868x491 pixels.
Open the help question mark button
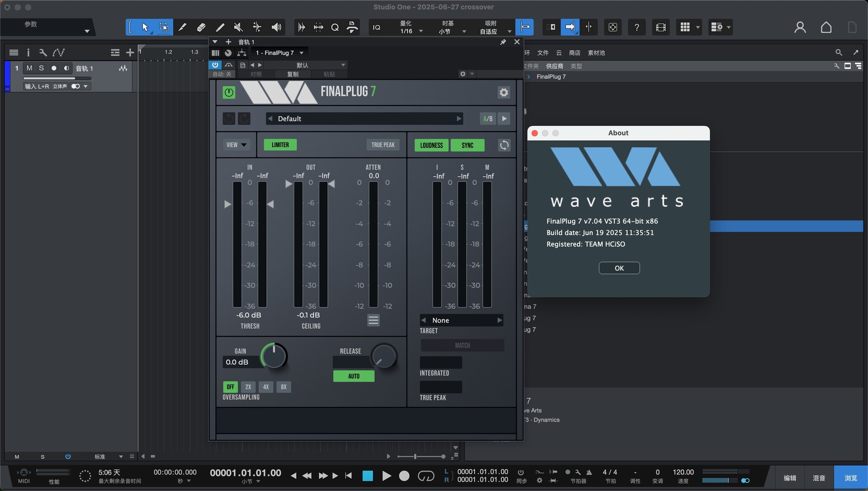click(637, 27)
